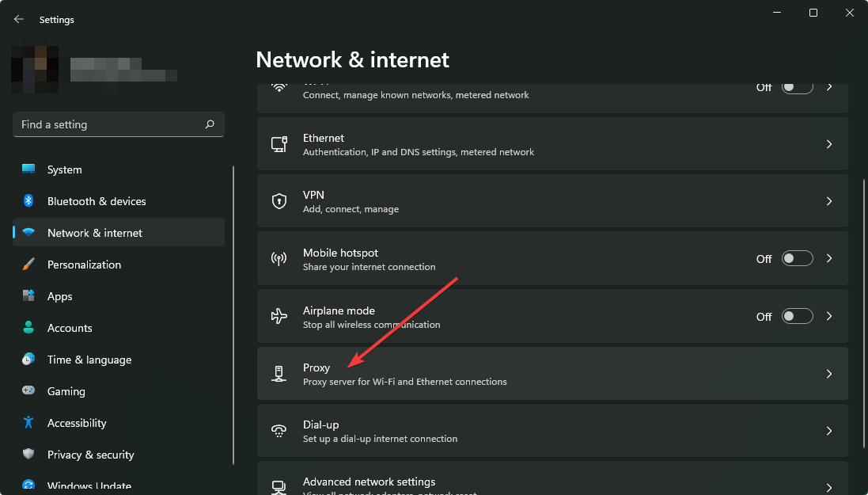Select the Proxy server icon
The width and height of the screenshot is (868, 495).
pos(279,374)
